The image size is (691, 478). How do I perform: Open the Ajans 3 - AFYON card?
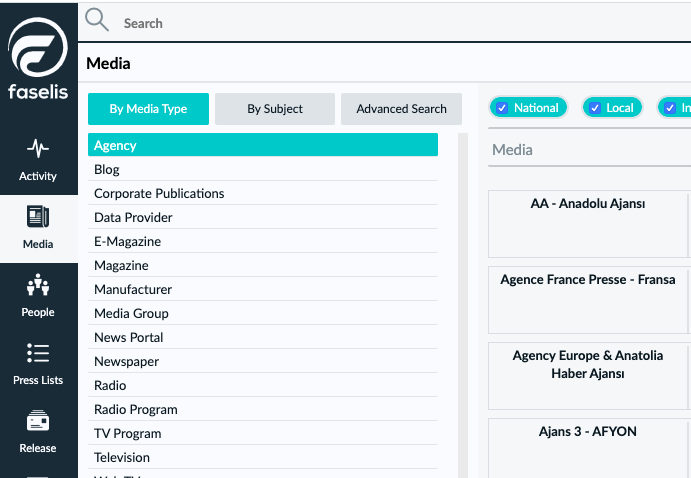(588, 448)
